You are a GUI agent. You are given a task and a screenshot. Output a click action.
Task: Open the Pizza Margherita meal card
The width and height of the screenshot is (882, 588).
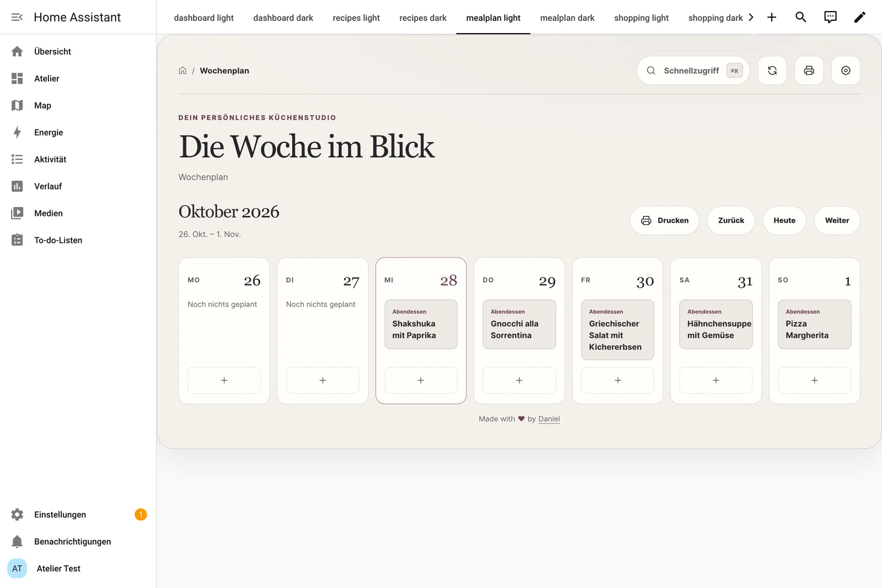814,324
